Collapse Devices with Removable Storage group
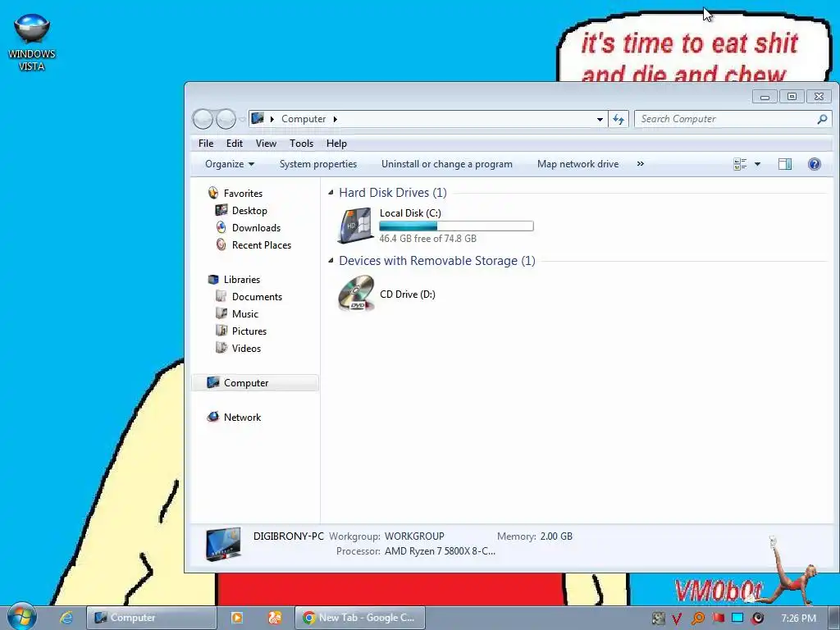The height and width of the screenshot is (630, 840). [x=331, y=260]
